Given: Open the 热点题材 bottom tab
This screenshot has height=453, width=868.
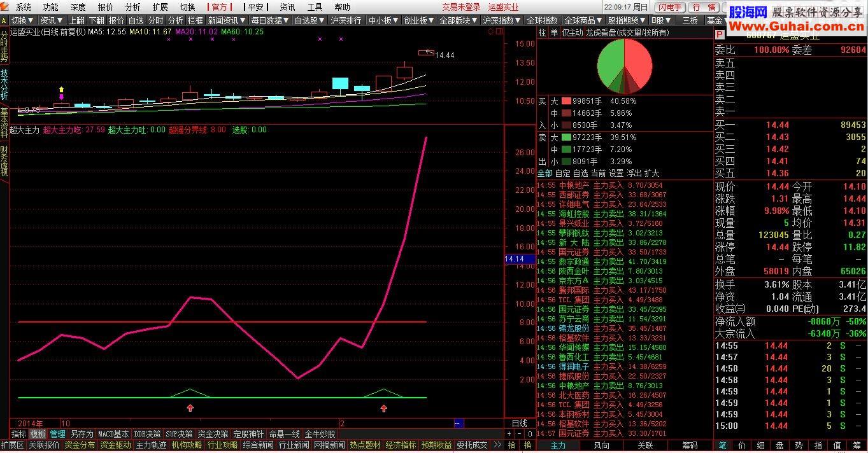Looking at the screenshot, I should (x=365, y=445).
